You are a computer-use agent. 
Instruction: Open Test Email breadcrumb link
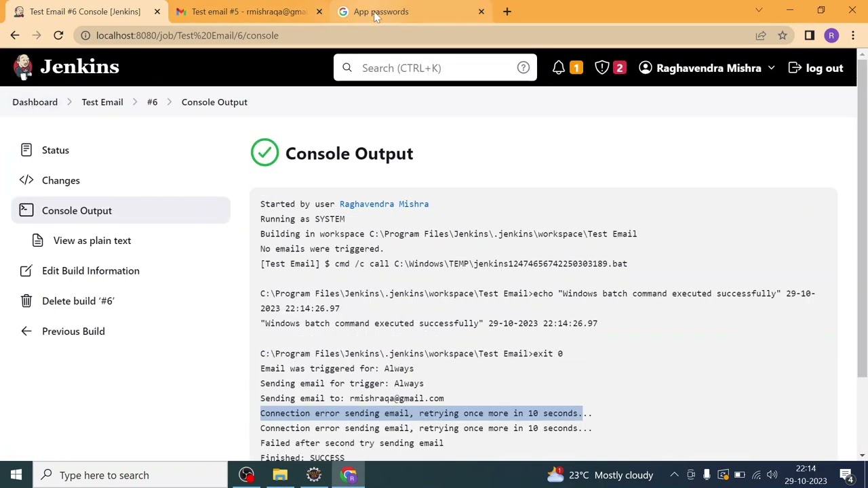(x=102, y=102)
